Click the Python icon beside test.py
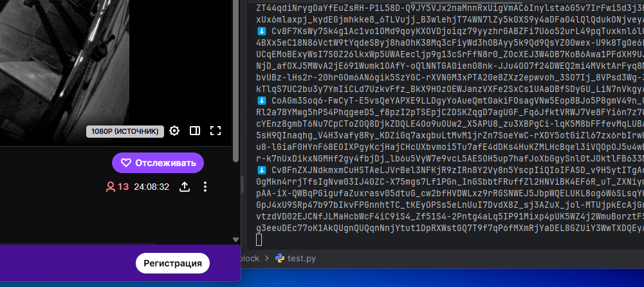Image resolution: width=644 pixels, height=287 pixels. click(280, 258)
